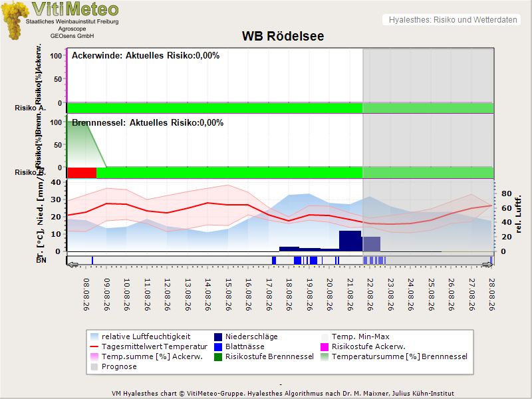The height and width of the screenshot is (399, 532).
Task: Select the Blattnässe legend swatch
Action: click(x=218, y=346)
